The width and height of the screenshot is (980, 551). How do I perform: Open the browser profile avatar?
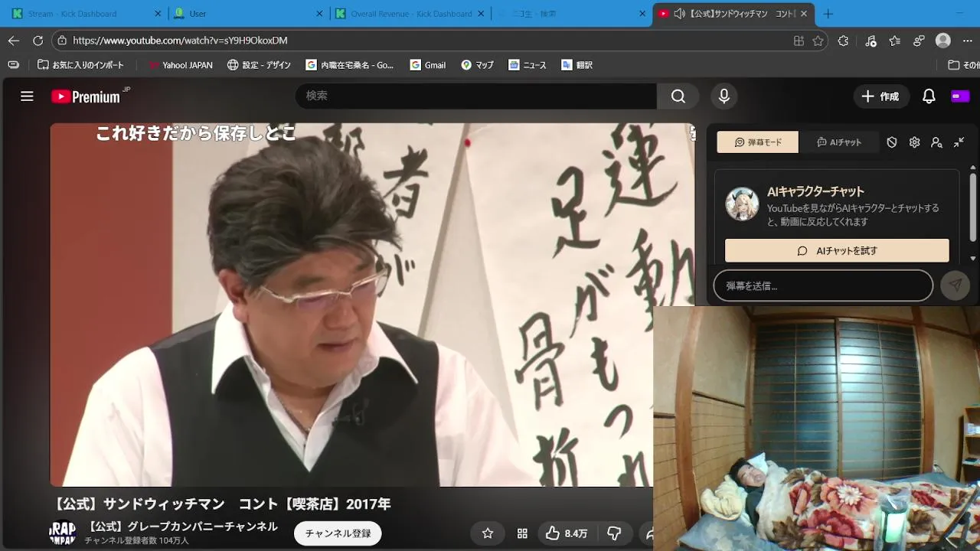tap(943, 41)
